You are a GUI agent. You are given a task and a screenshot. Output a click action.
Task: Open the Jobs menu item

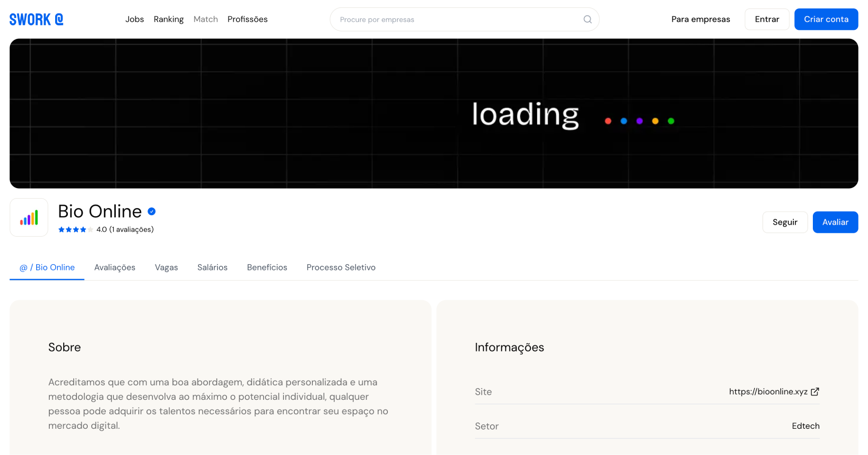(x=135, y=19)
